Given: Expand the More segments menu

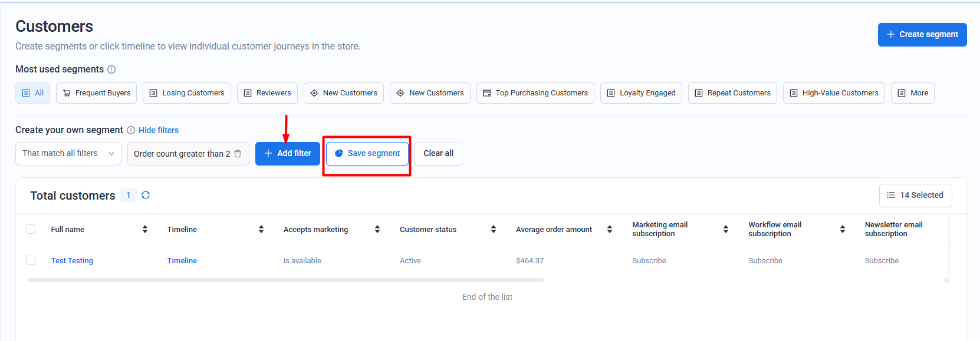Looking at the screenshot, I should pyautogui.click(x=912, y=93).
